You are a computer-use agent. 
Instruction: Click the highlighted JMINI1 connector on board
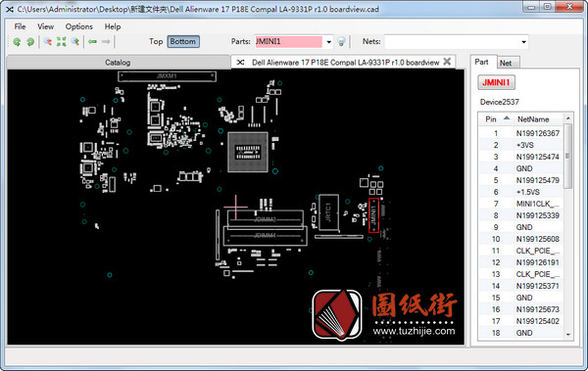(373, 215)
